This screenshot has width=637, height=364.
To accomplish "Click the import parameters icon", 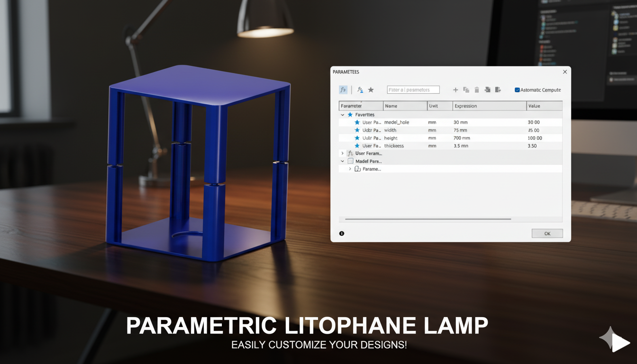I will click(x=487, y=90).
